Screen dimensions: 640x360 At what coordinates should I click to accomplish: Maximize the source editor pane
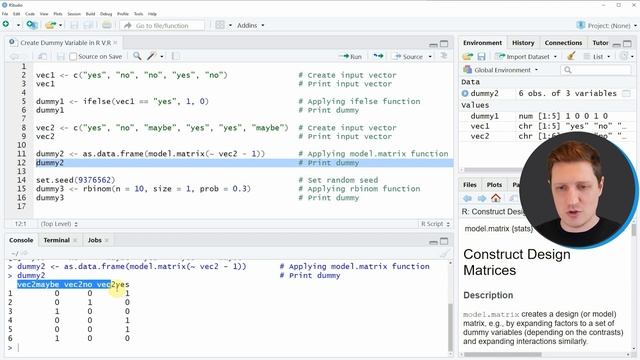tap(444, 44)
